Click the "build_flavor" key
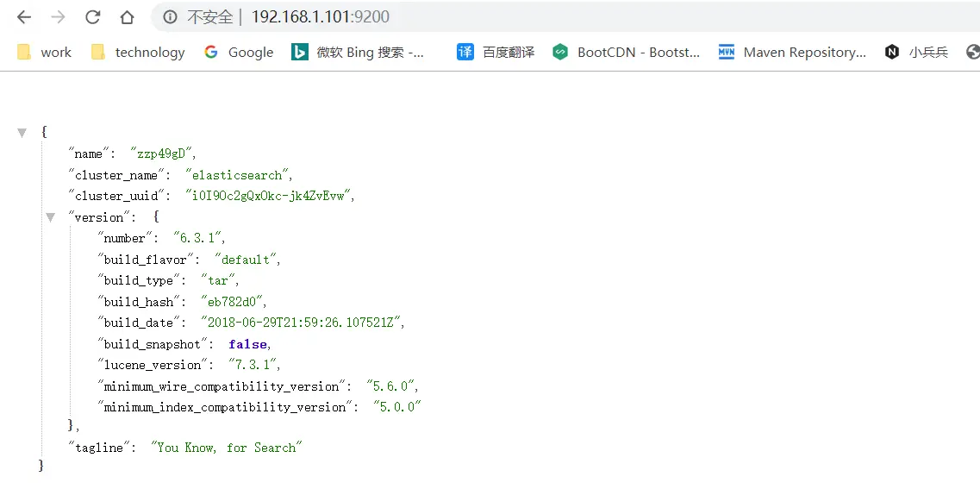The image size is (980, 489). tap(147, 260)
